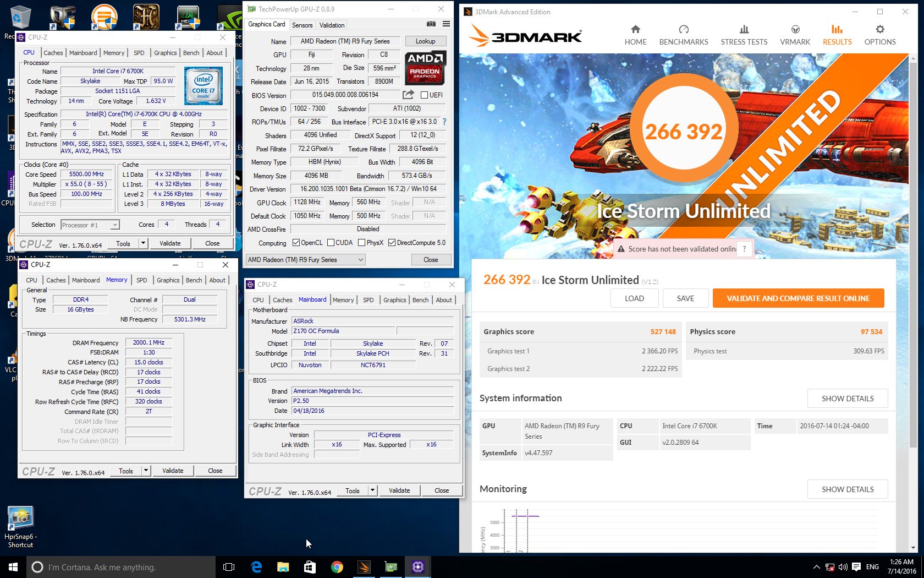Viewport: 924px width, 578px height.
Task: Open SPD tab in CPU-Z Memory window
Action: (142, 280)
